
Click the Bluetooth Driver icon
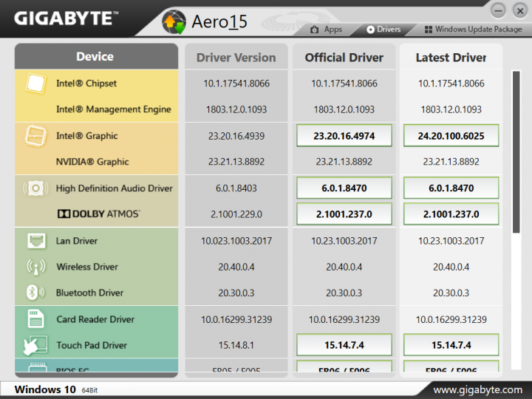click(x=35, y=292)
